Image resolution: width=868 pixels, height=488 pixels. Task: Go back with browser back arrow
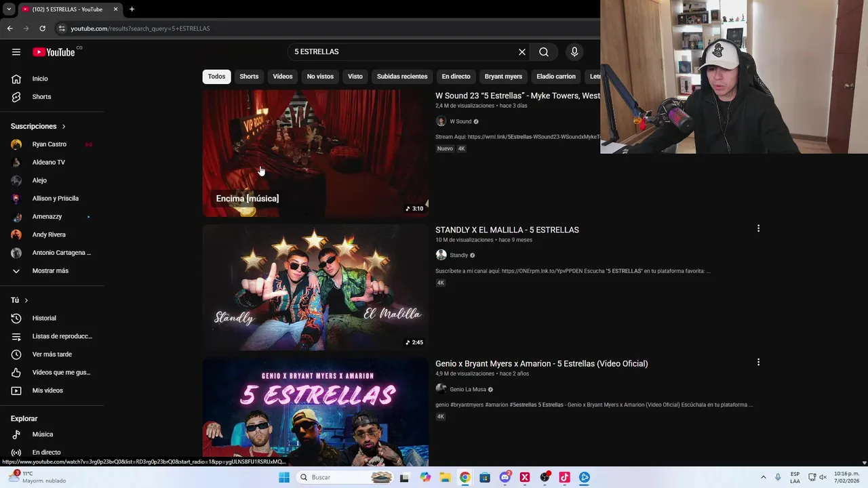pos(10,28)
